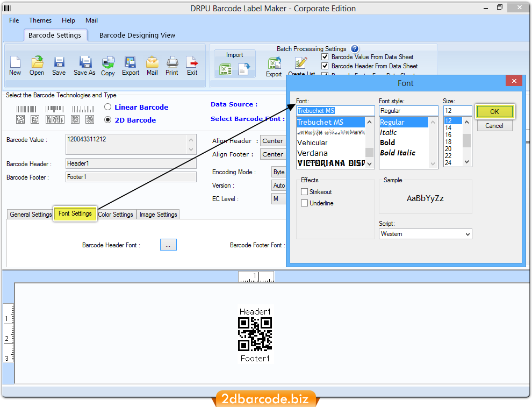This screenshot has width=532, height=407.
Task: Import from text file icon
Action: tap(244, 69)
